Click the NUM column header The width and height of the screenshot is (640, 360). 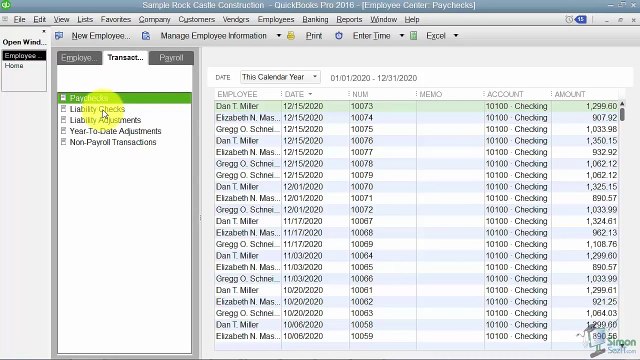(382, 94)
